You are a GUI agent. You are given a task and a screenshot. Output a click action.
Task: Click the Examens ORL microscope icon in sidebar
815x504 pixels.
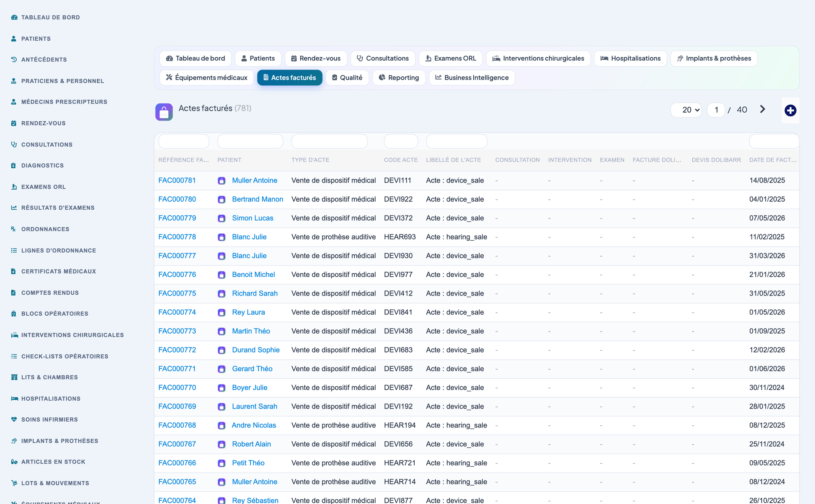[14, 187]
